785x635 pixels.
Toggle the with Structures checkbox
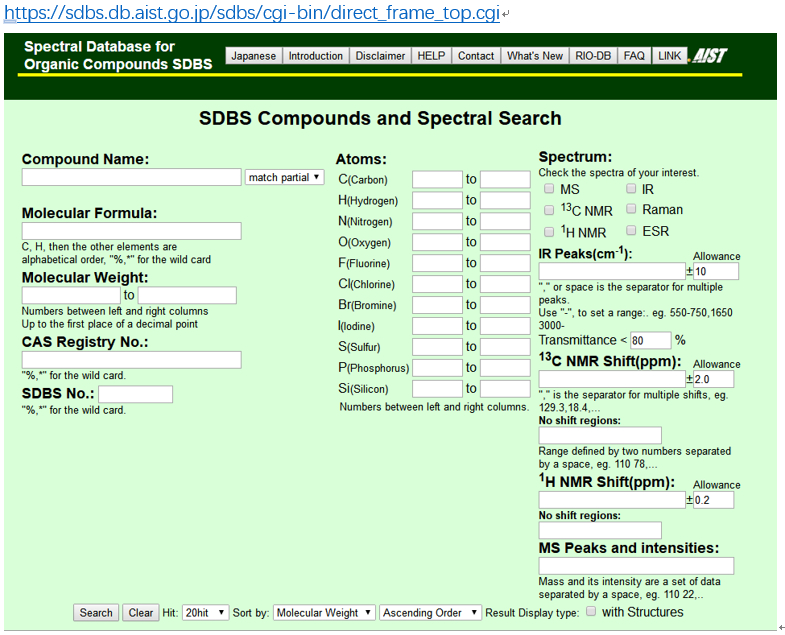click(591, 611)
